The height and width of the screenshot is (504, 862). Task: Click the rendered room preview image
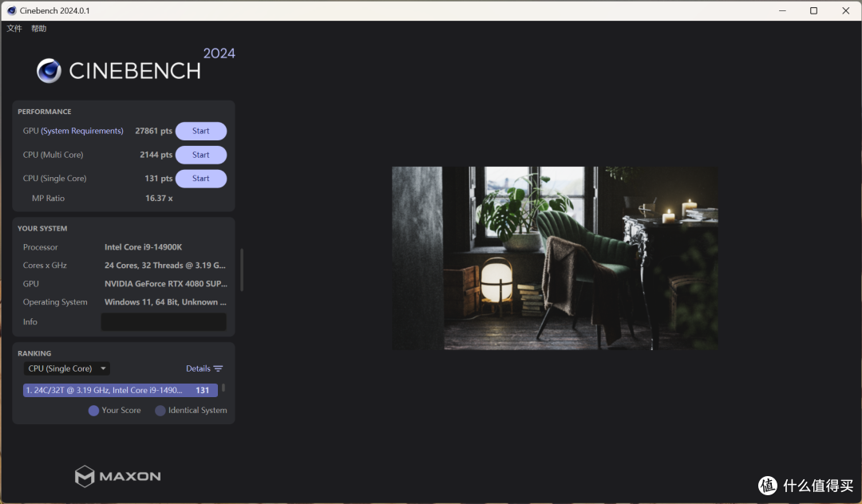click(x=555, y=258)
